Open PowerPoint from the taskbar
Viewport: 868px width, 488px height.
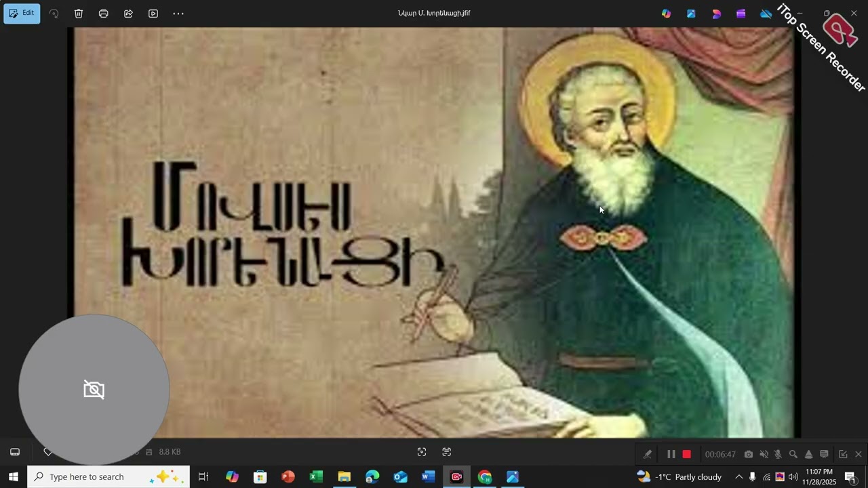tap(288, 476)
